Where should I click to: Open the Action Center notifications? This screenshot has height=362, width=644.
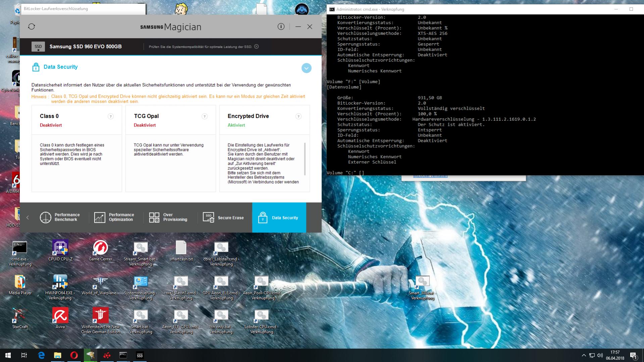(634, 355)
